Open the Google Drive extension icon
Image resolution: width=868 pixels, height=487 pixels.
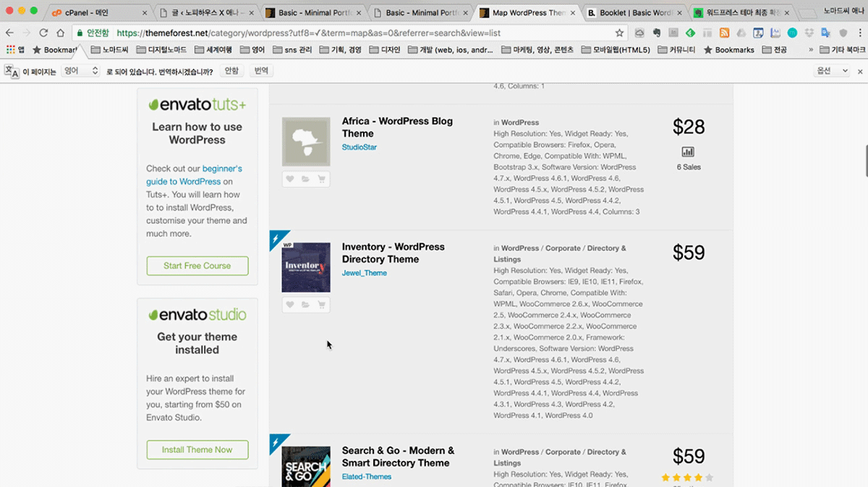coord(741,33)
